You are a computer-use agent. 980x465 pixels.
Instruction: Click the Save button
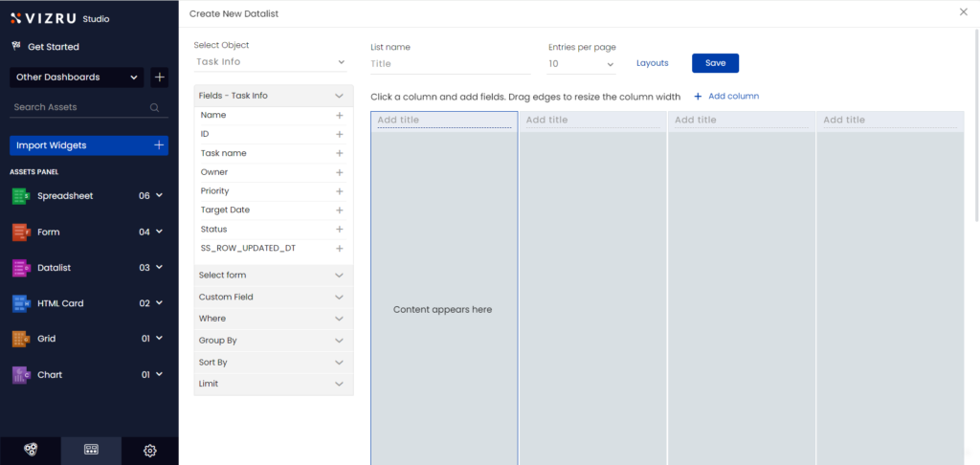point(715,63)
